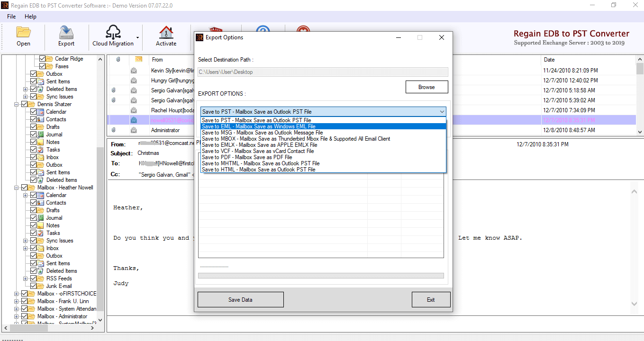Viewport: 644px width, 341px height.
Task: Toggle the Mailbox - System Attendant checkbox
Action: pos(25,309)
